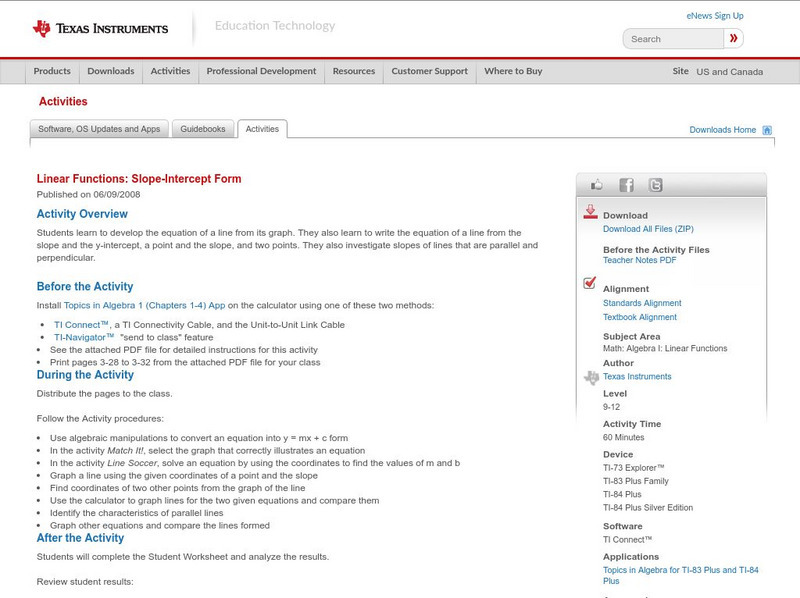Click the alignment checkmark icon
The width and height of the screenshot is (800, 598).
click(590, 282)
